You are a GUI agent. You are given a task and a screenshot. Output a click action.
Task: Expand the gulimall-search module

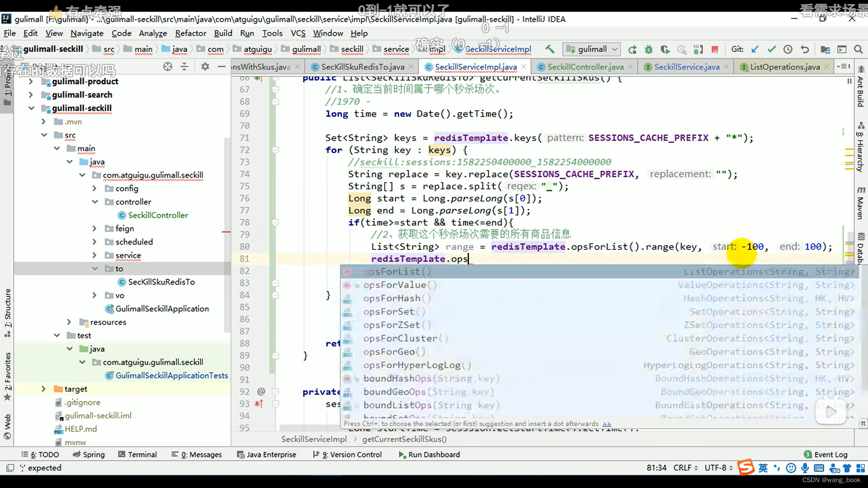click(31, 95)
